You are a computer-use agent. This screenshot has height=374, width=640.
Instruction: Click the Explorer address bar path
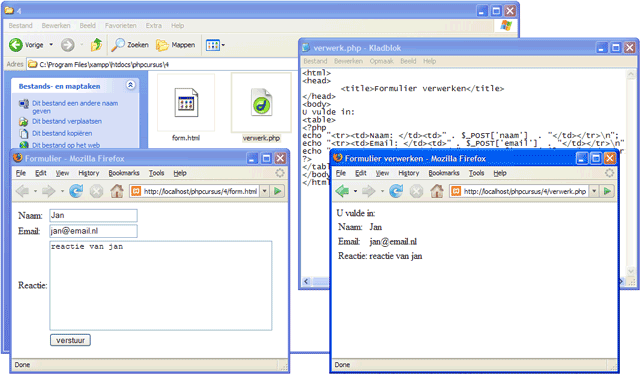coord(163,65)
